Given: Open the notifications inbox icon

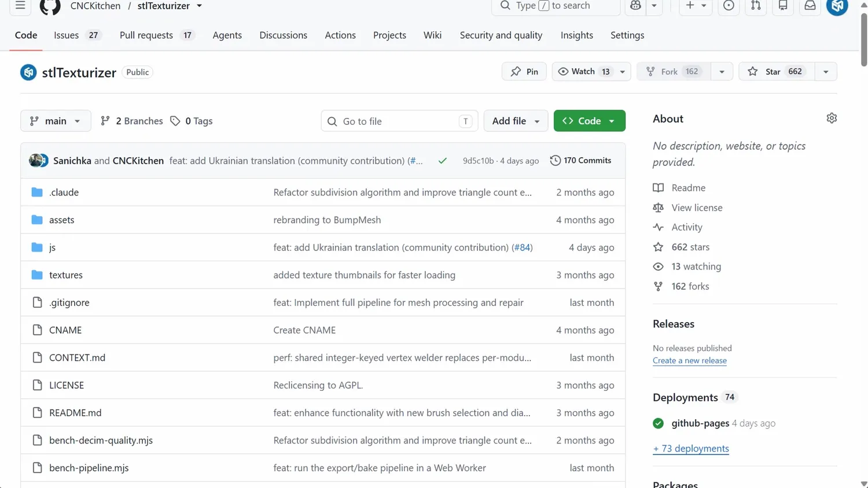Looking at the screenshot, I should click(810, 6).
